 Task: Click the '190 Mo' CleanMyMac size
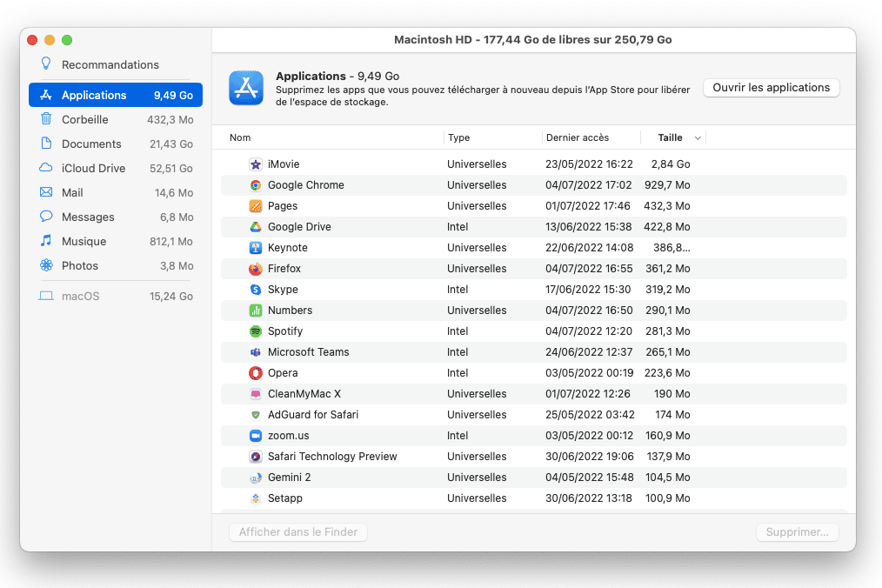pyautogui.click(x=672, y=394)
